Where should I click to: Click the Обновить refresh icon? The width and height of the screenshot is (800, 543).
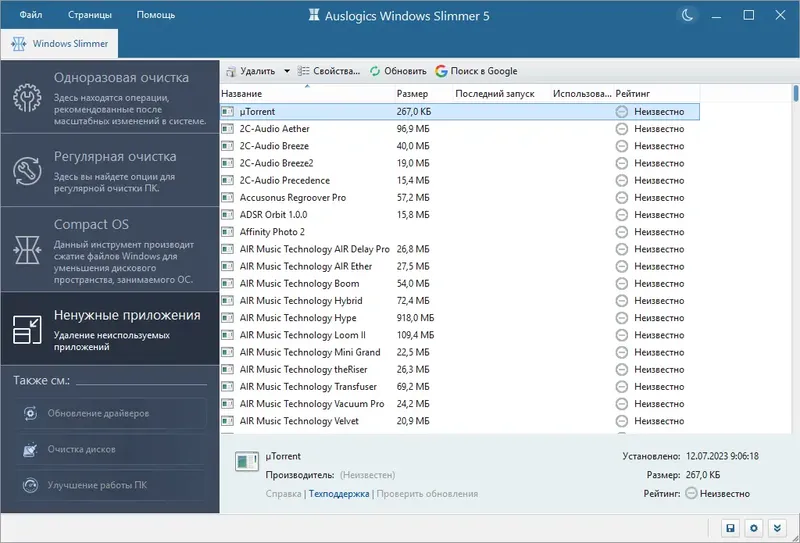[x=375, y=71]
